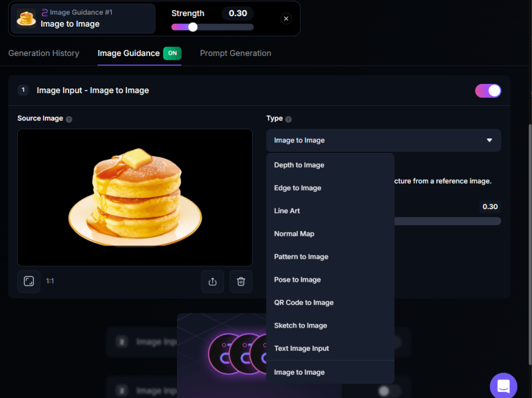The width and height of the screenshot is (532, 398).
Task: Select Edge to Image option
Action: pyautogui.click(x=297, y=188)
